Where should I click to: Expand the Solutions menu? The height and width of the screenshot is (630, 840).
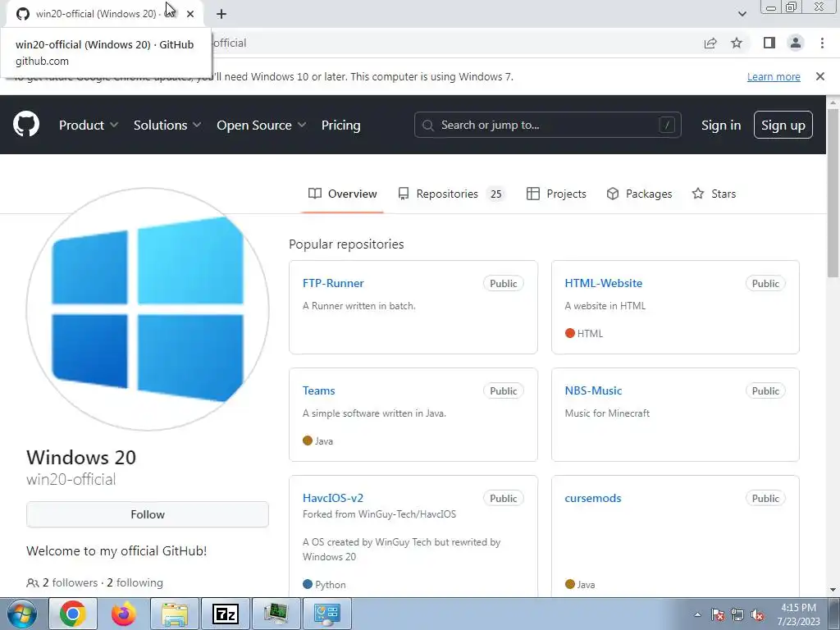(167, 125)
